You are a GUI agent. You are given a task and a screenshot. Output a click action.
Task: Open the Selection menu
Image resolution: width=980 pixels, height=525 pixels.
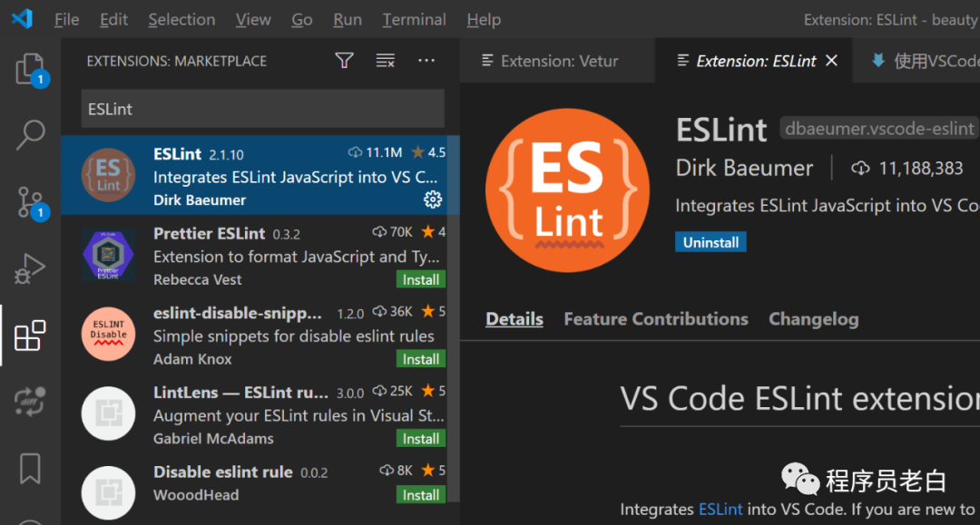[181, 19]
